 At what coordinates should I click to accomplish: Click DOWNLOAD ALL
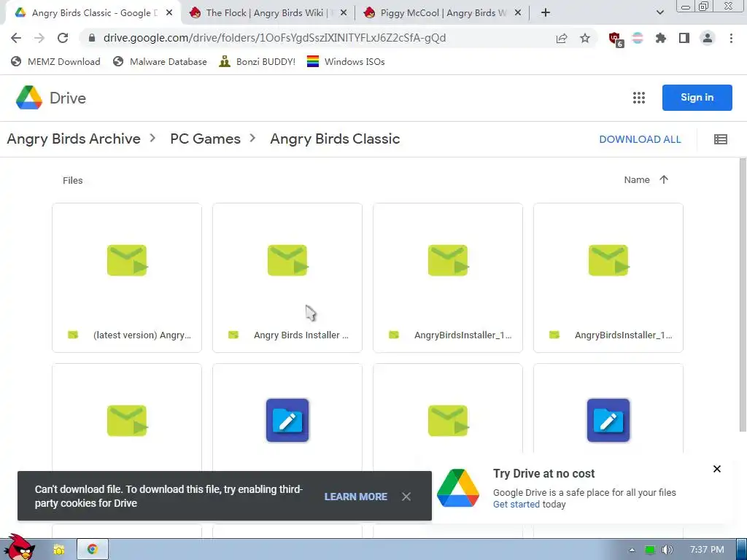tap(640, 139)
